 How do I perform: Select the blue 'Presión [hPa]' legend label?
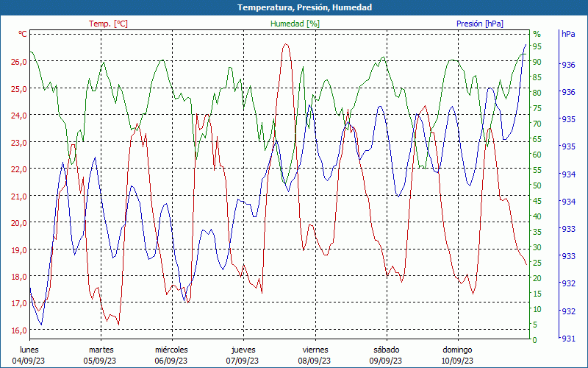click(480, 24)
